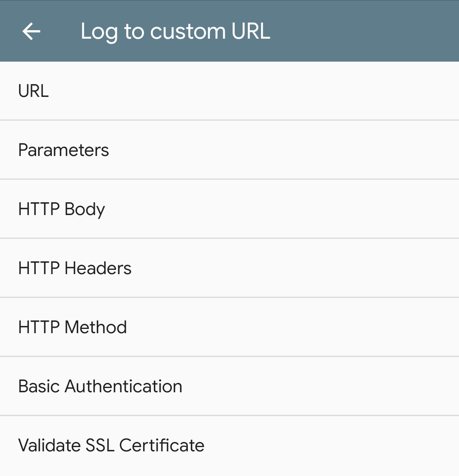This screenshot has height=476, width=459.
Task: Open the Parameters setting
Action: pos(64,150)
